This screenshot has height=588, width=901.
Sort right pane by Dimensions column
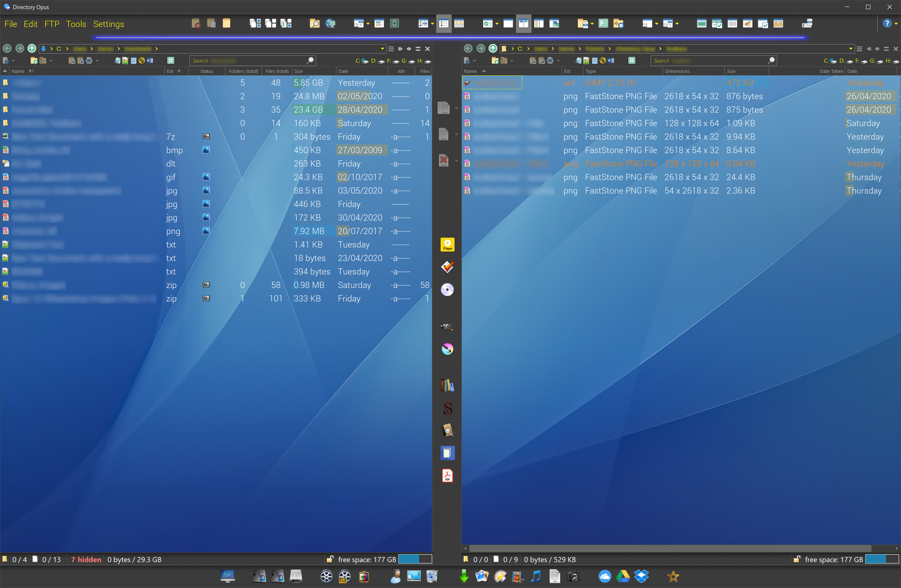(x=693, y=71)
